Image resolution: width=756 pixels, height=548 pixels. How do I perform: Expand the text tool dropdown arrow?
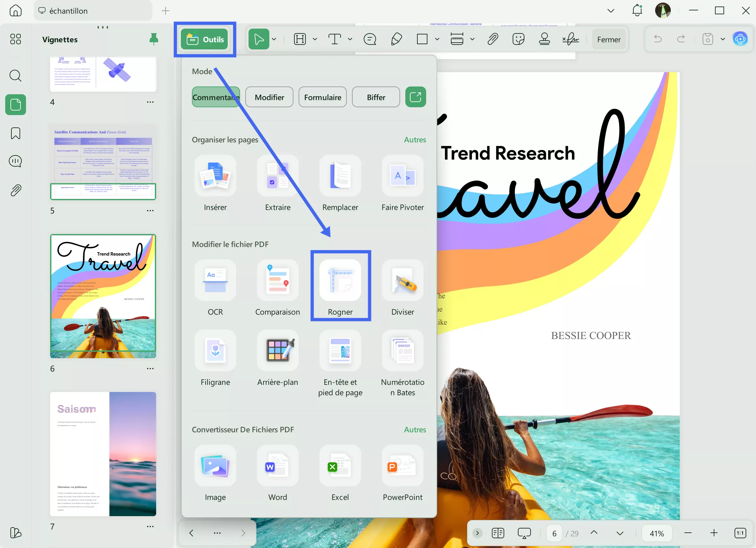pyautogui.click(x=350, y=39)
